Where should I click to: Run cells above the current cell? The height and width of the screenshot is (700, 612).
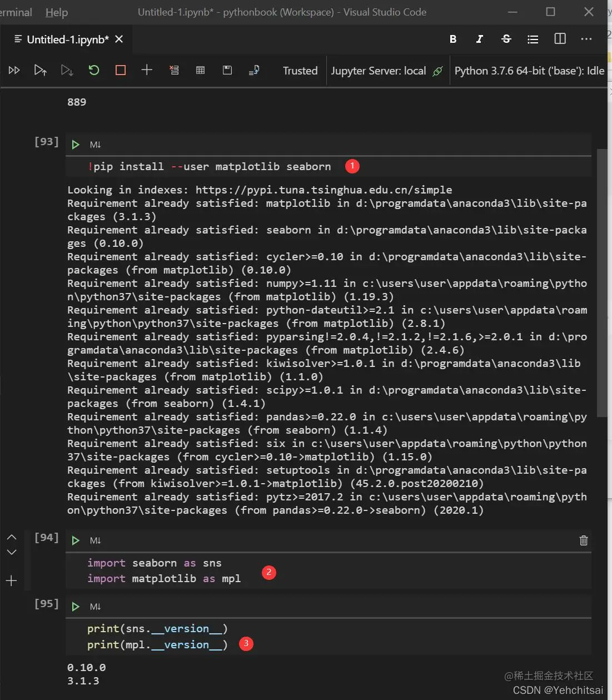click(40, 70)
